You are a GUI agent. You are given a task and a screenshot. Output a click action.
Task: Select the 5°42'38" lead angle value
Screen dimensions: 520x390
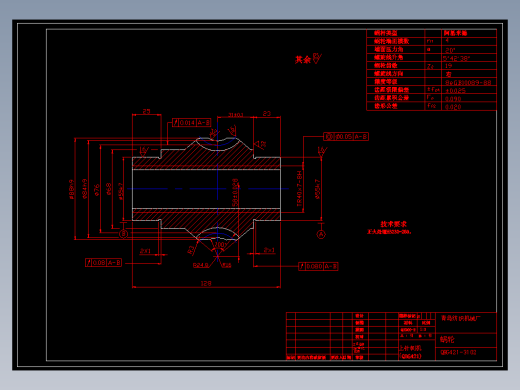point(457,58)
